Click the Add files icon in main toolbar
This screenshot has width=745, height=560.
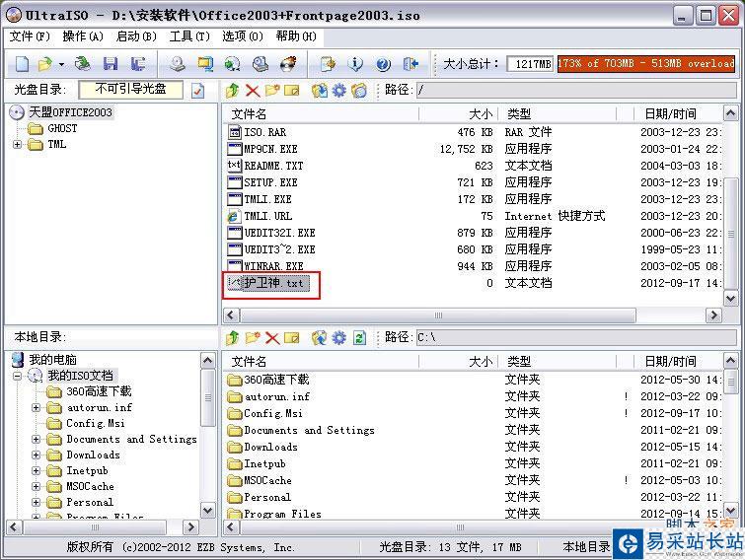point(328,64)
